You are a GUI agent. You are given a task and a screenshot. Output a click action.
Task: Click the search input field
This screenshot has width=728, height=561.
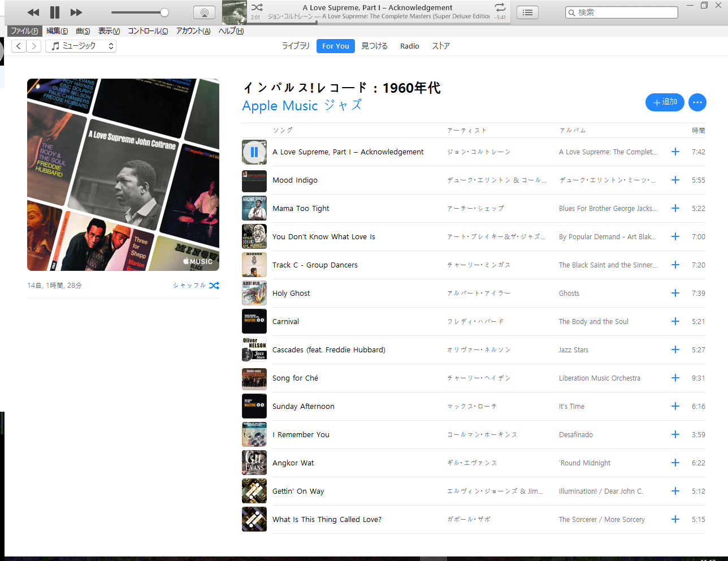(622, 12)
